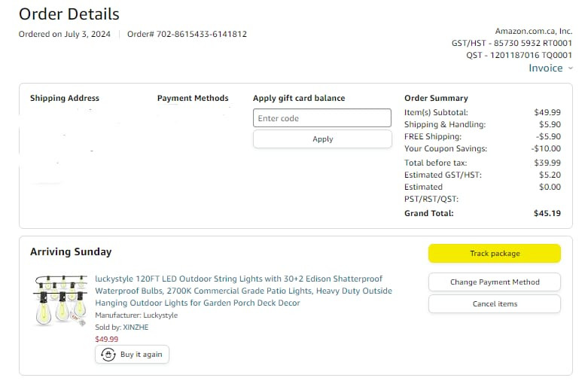Image resolution: width=588 pixels, height=390 pixels.
Task: Visit seller XINZHE's page
Action: (x=136, y=327)
